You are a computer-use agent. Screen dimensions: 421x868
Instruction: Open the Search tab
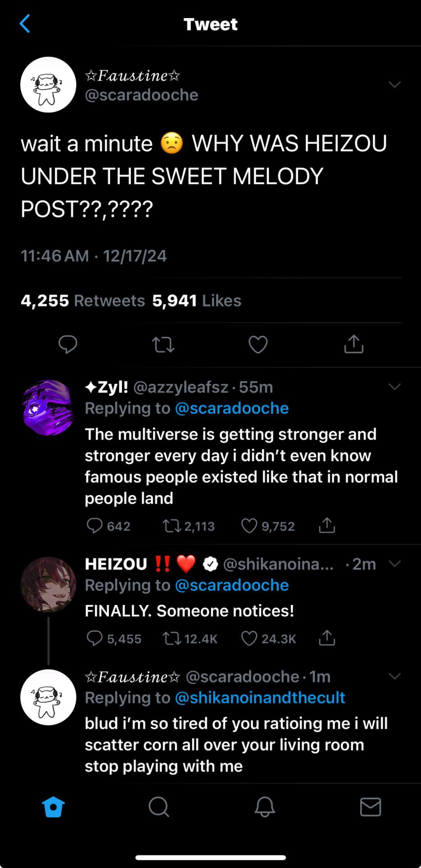[159, 807]
